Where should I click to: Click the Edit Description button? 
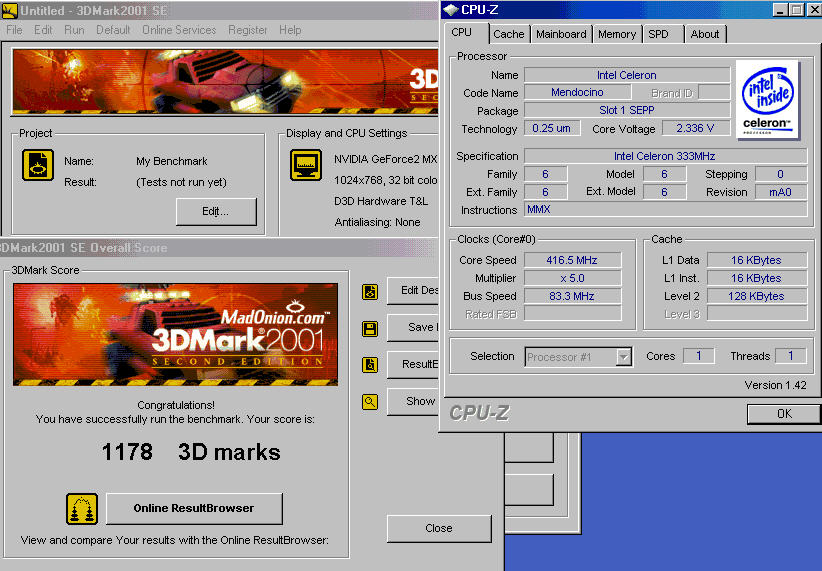coord(413,290)
